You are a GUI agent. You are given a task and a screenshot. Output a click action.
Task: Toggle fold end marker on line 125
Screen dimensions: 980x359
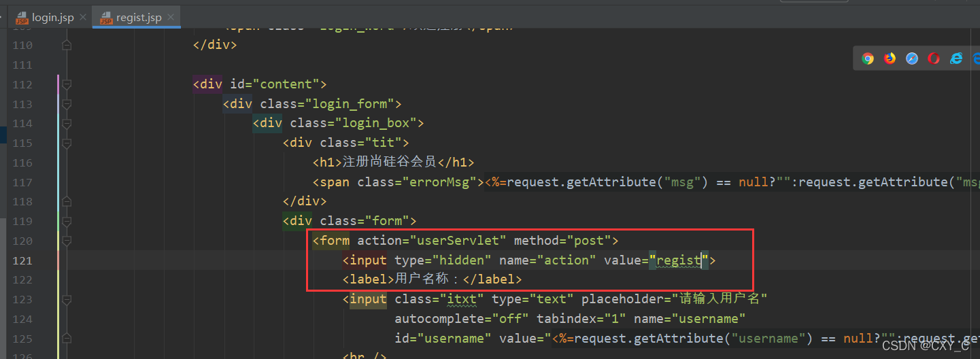click(67, 338)
